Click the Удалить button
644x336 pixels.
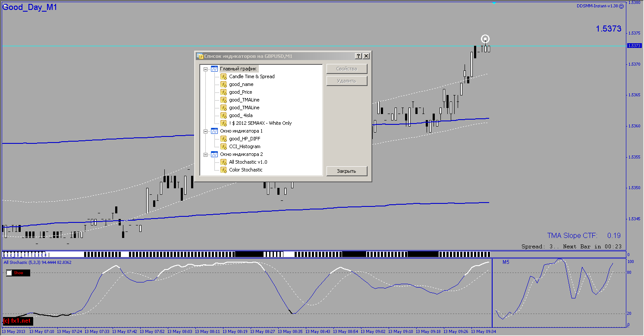pos(347,81)
